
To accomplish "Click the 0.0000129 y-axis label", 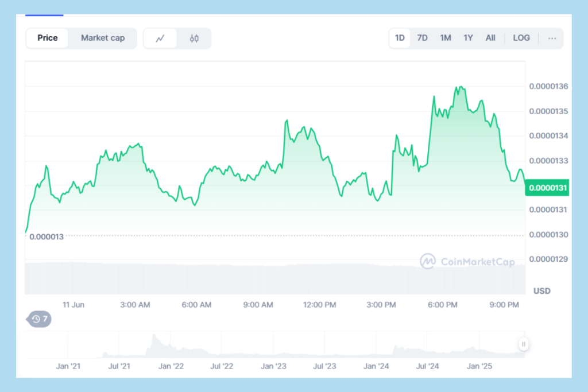I will click(x=548, y=259).
